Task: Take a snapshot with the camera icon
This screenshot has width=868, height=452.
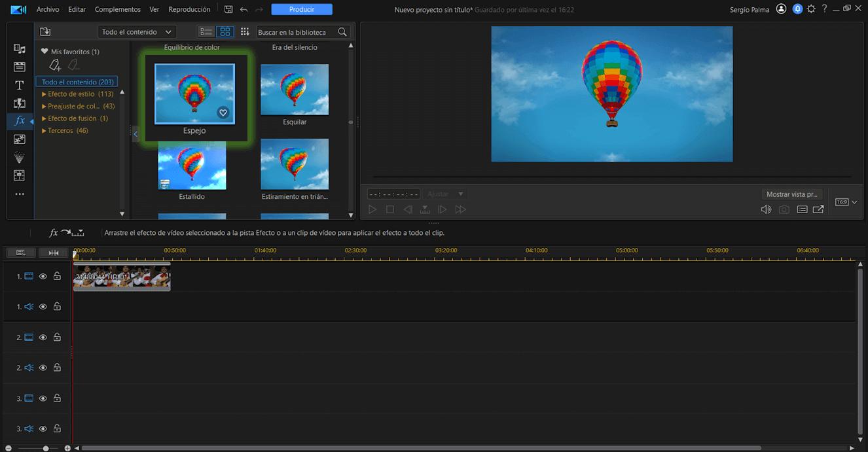Action: (x=784, y=210)
